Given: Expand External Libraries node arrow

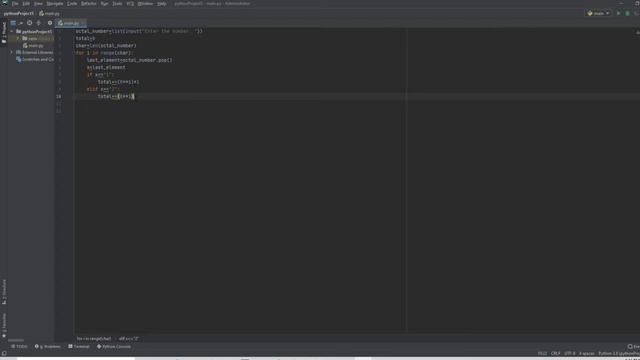Looking at the screenshot, I should 12,52.
